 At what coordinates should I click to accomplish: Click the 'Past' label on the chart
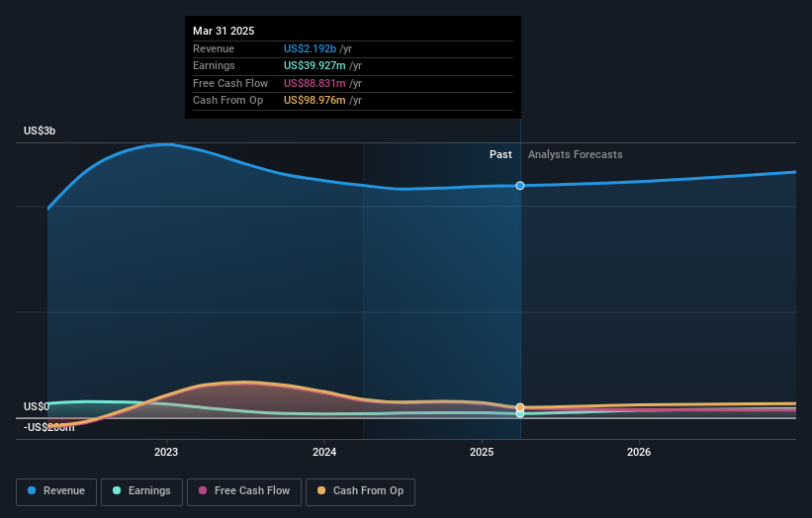click(500, 154)
